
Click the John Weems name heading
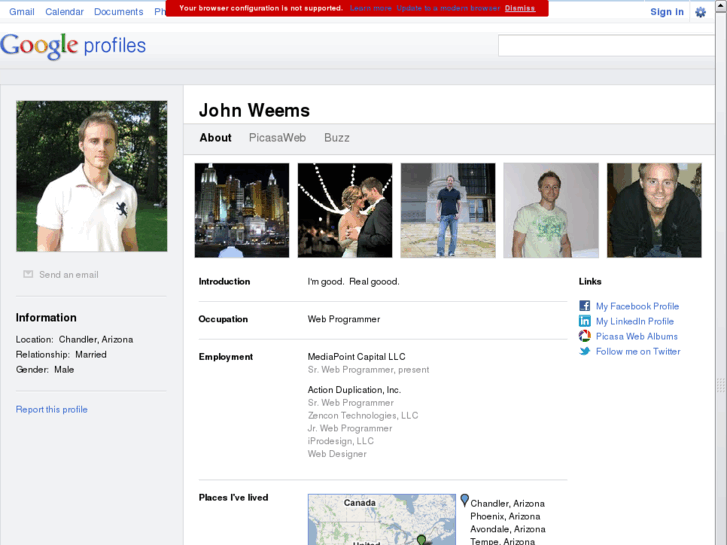[254, 110]
